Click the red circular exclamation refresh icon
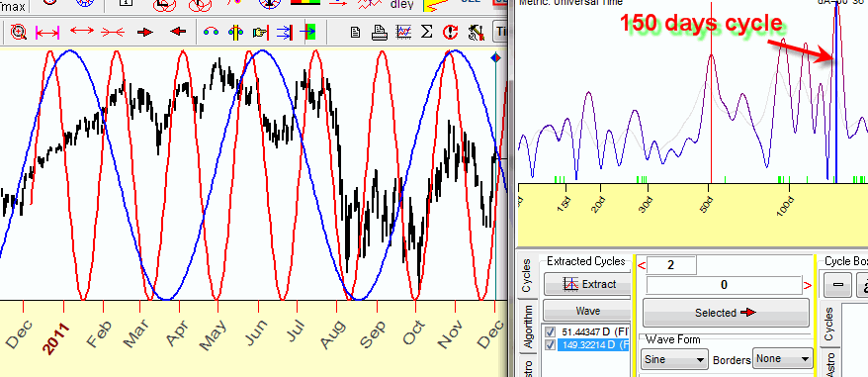868x377 pixels. pyautogui.click(x=450, y=32)
